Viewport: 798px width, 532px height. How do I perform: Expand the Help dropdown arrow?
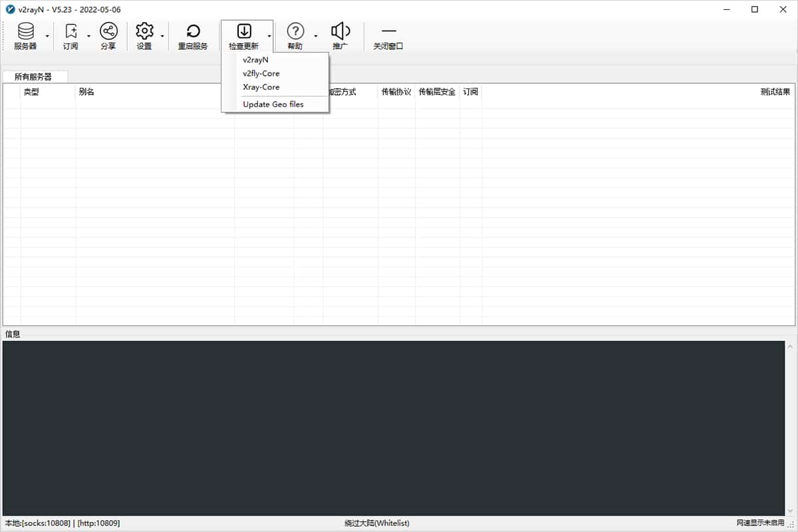(x=316, y=36)
